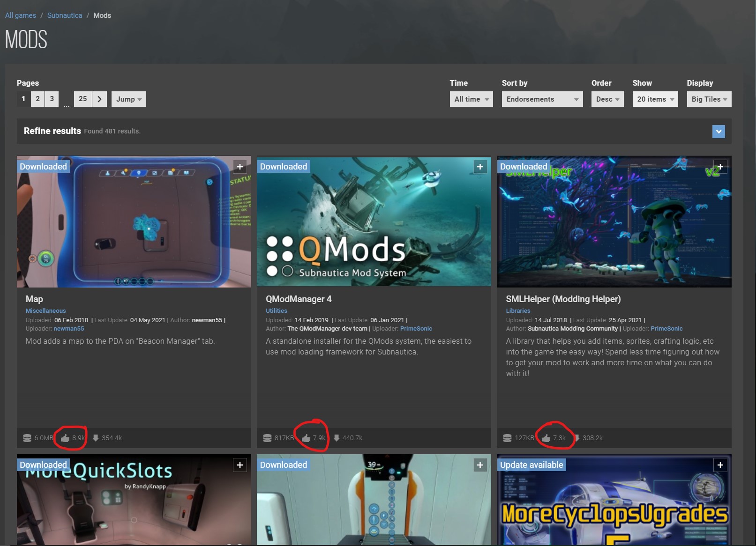Click plus icon on middle bottom-row tile

point(480,465)
